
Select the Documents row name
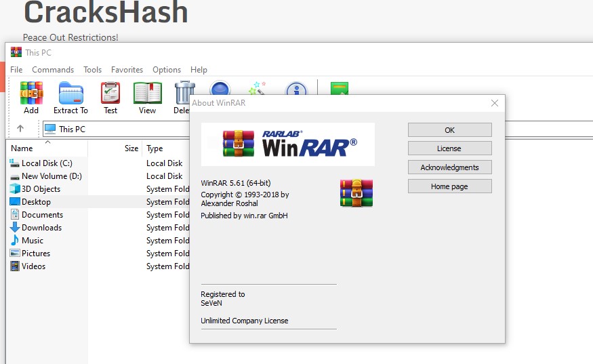(x=42, y=215)
